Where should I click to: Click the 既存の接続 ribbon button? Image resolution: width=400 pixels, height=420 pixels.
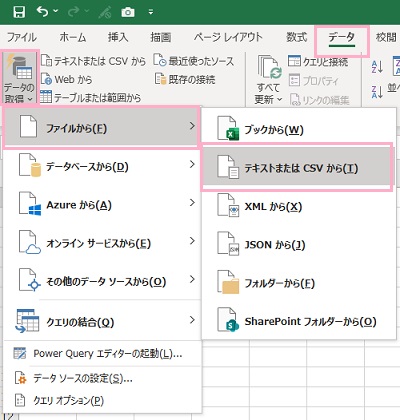pos(185,79)
